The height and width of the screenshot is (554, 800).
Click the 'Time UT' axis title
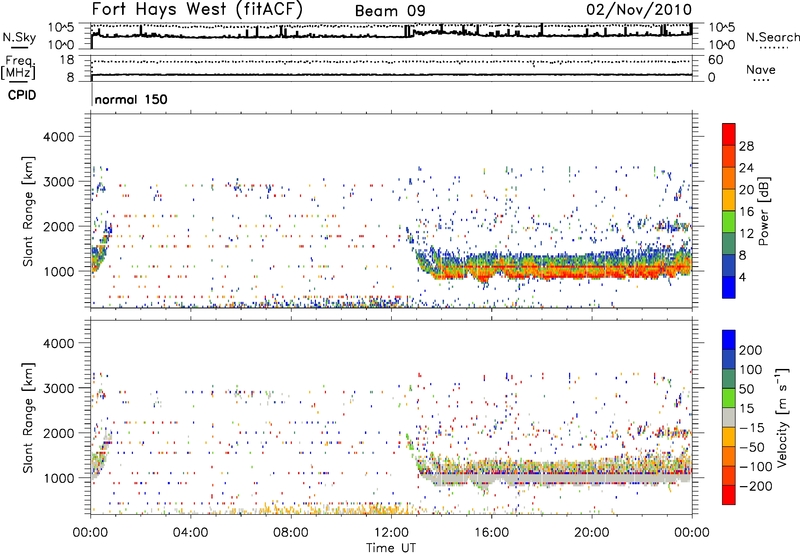click(x=391, y=547)
